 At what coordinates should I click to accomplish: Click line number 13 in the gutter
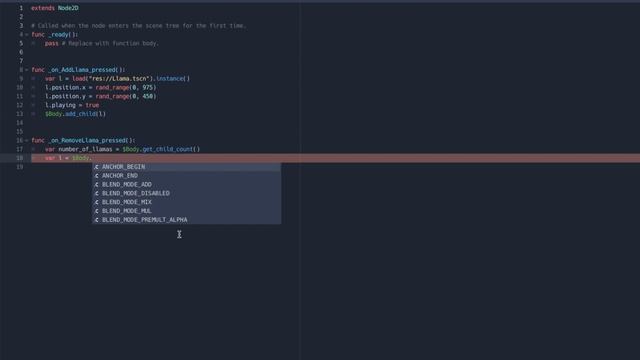tap(20, 114)
